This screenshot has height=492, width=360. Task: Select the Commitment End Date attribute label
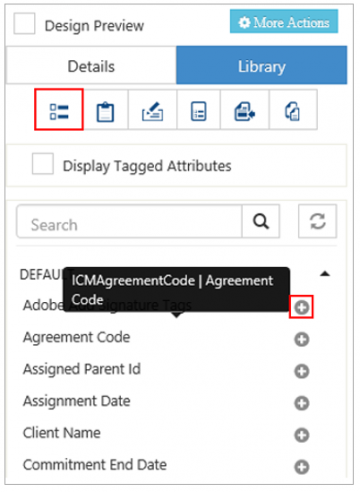click(x=95, y=465)
